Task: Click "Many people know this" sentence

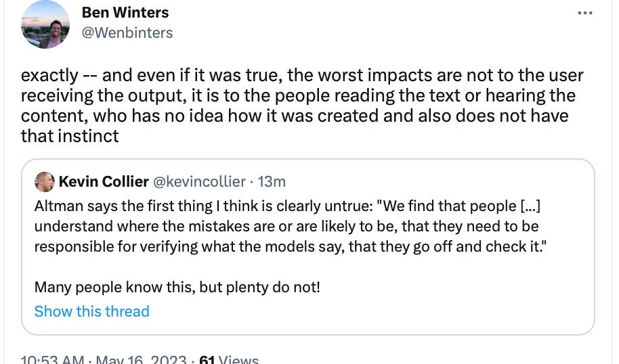Action: pyautogui.click(x=177, y=287)
